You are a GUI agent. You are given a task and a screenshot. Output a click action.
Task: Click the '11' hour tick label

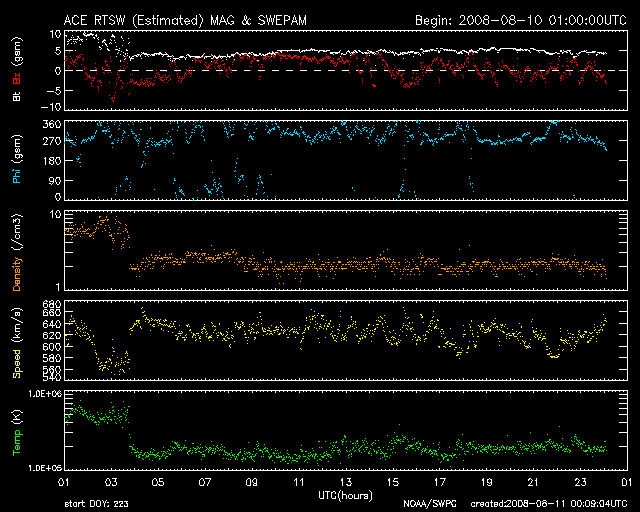coord(299,482)
